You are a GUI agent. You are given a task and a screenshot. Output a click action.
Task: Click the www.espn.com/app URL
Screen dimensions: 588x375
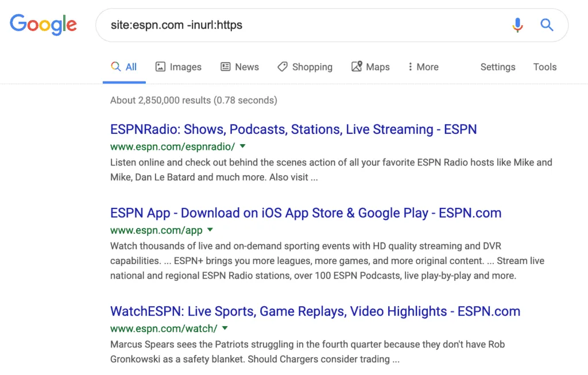(x=156, y=230)
